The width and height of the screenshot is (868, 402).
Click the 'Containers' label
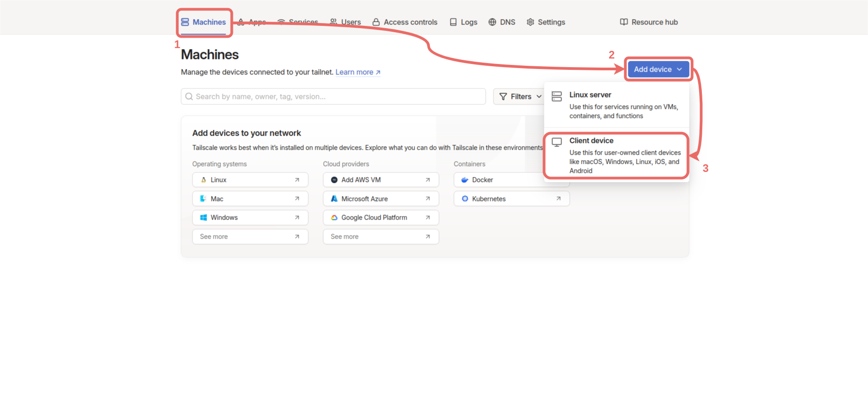point(469,164)
